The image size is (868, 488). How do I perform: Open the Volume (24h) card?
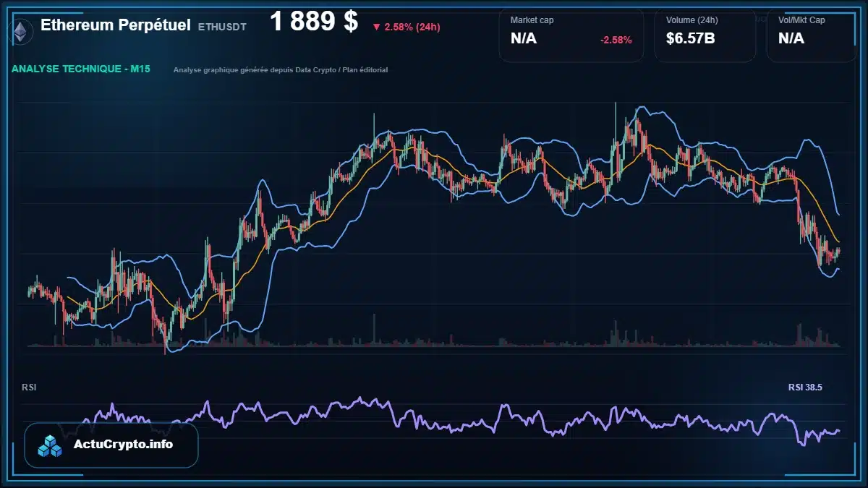[705, 35]
